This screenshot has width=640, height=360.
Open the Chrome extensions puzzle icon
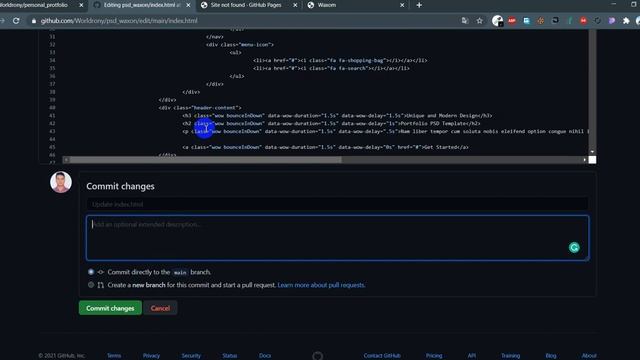click(626, 20)
